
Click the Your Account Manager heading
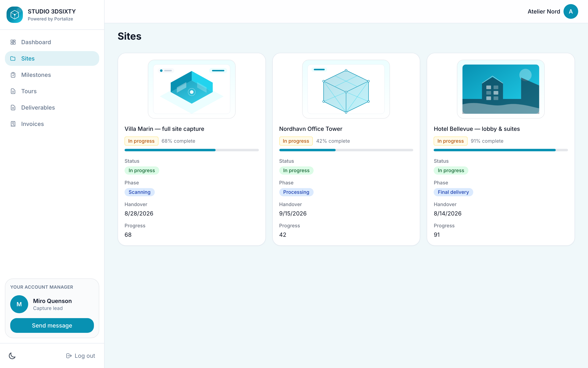(x=42, y=287)
